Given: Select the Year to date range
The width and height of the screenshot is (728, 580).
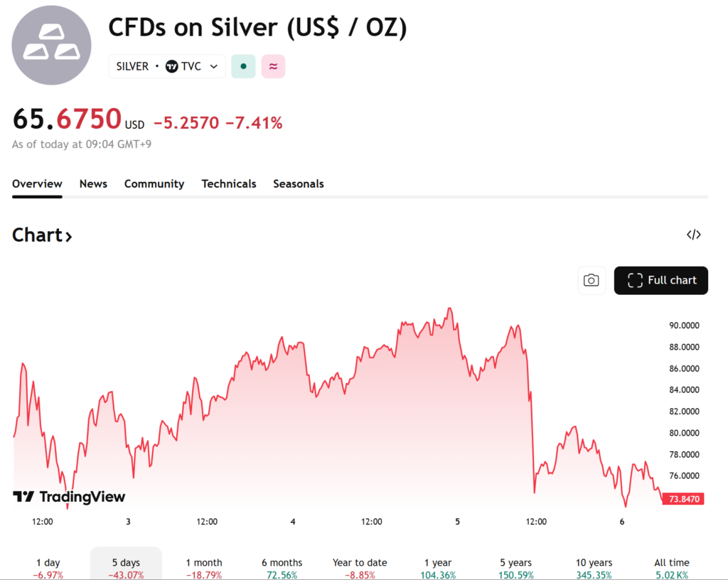Looking at the screenshot, I should [360, 567].
